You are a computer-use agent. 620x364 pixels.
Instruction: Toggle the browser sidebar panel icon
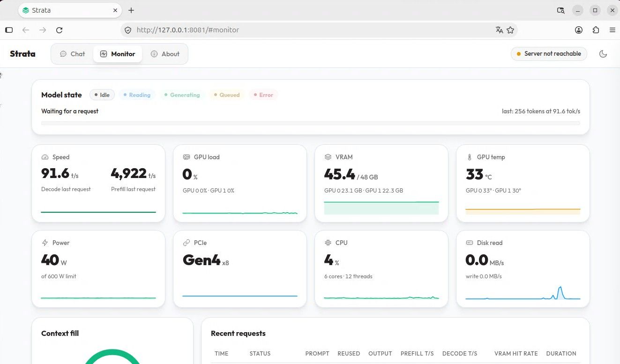[x=9, y=30]
